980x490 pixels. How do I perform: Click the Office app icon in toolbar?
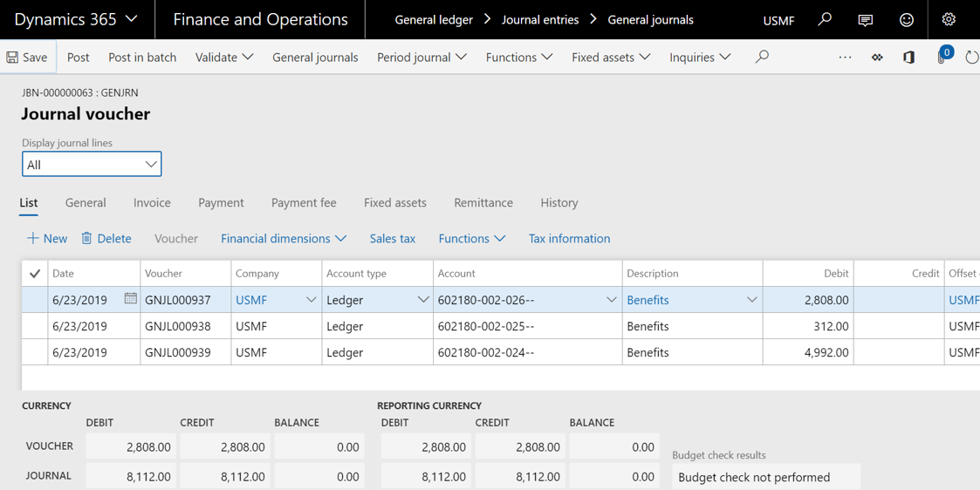coord(908,58)
